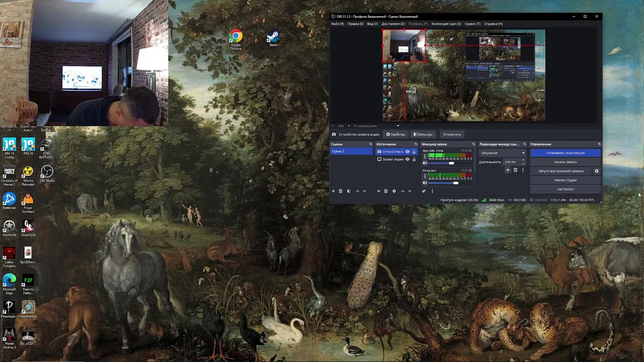
Task: Add a new scene with plus icon
Action: click(x=333, y=191)
